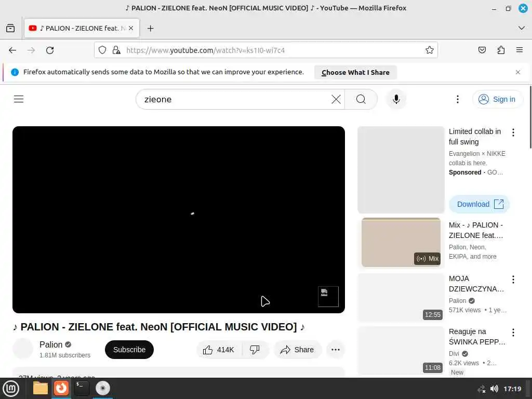Open the disc application in the taskbar
Image resolution: width=532 pixels, height=399 pixels.
point(102,388)
